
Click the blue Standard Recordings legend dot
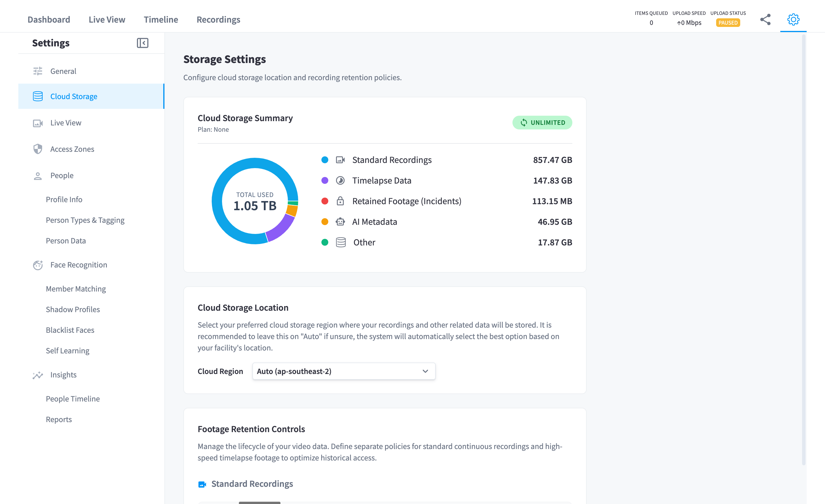coord(325,160)
